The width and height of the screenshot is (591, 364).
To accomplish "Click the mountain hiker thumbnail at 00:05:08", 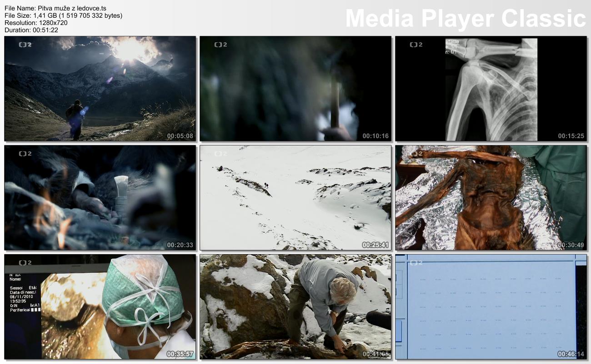I will click(100, 89).
